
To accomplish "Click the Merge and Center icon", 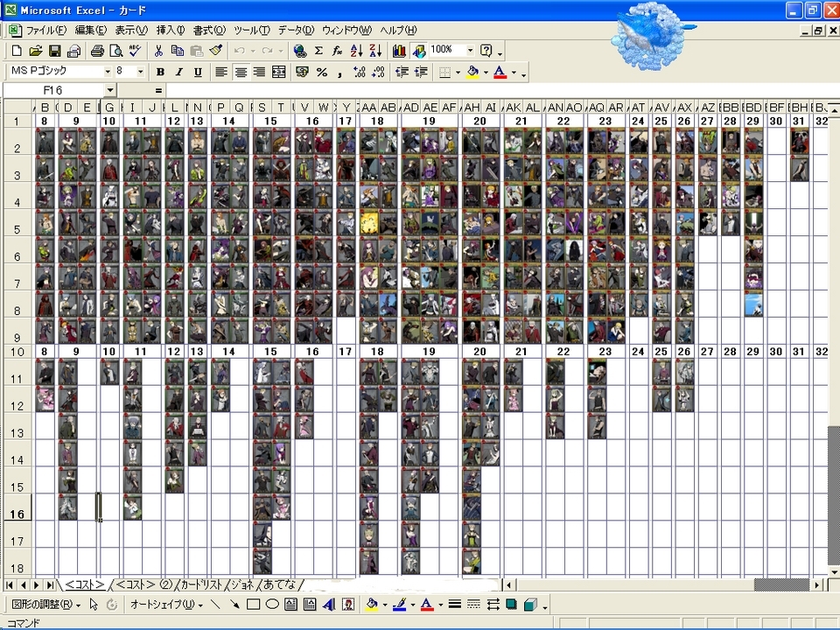I will pos(278,72).
